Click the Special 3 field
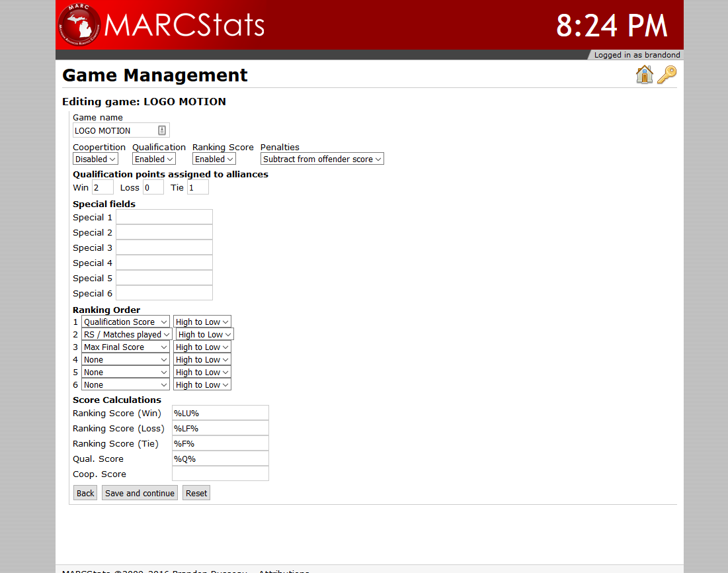728x573 pixels. tap(165, 247)
